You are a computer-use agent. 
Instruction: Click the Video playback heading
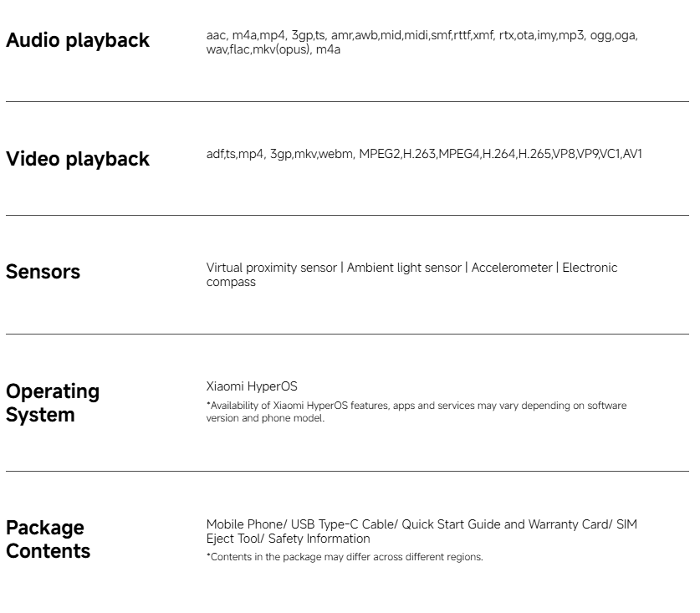[x=78, y=159]
